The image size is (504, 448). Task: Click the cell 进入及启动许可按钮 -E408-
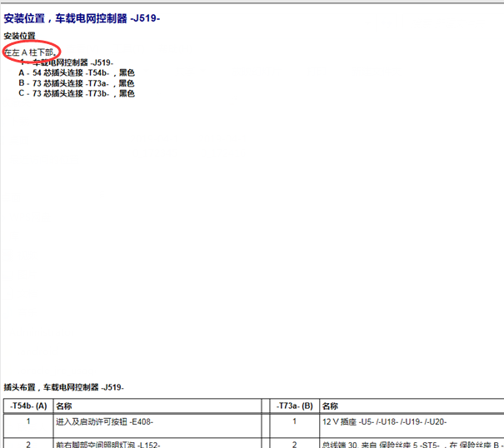pos(157,426)
